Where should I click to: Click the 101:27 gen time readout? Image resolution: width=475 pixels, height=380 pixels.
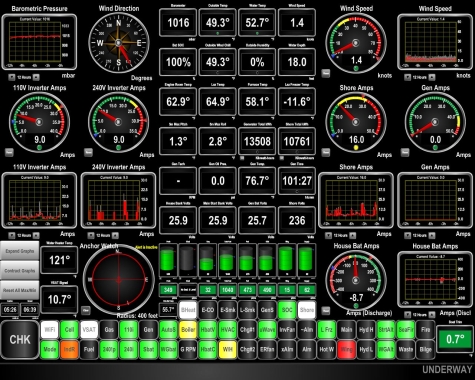[297, 181]
